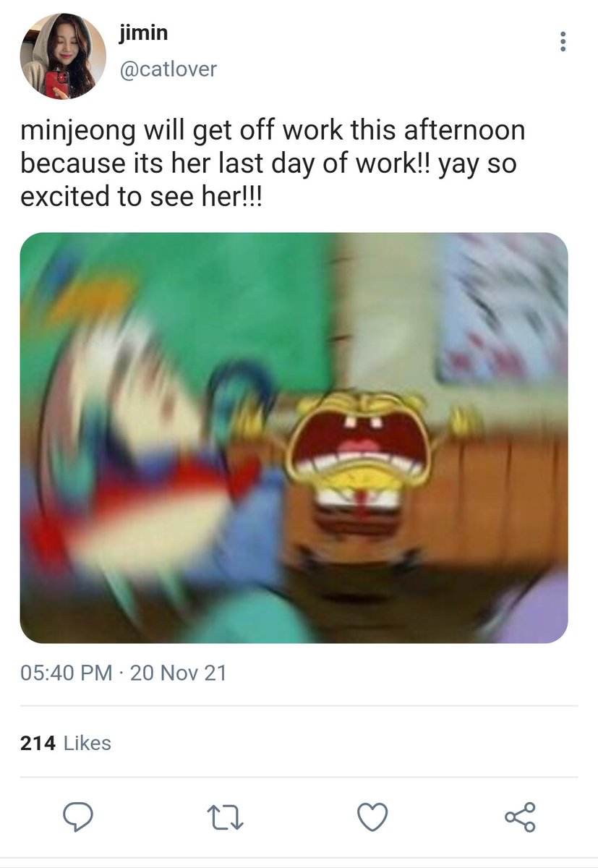The width and height of the screenshot is (598, 868).
Task: Open the @catlover handle profile
Action: pyautogui.click(x=166, y=70)
